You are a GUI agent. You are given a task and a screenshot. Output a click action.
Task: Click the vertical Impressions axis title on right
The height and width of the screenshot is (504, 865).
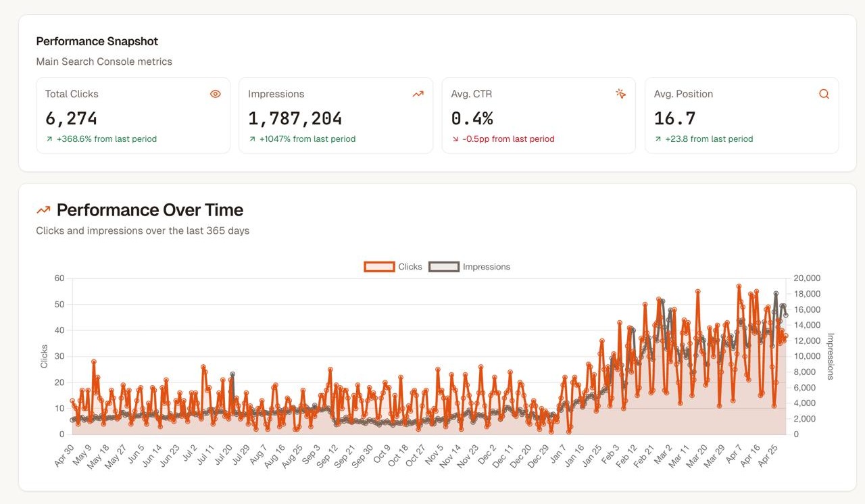[x=831, y=356]
